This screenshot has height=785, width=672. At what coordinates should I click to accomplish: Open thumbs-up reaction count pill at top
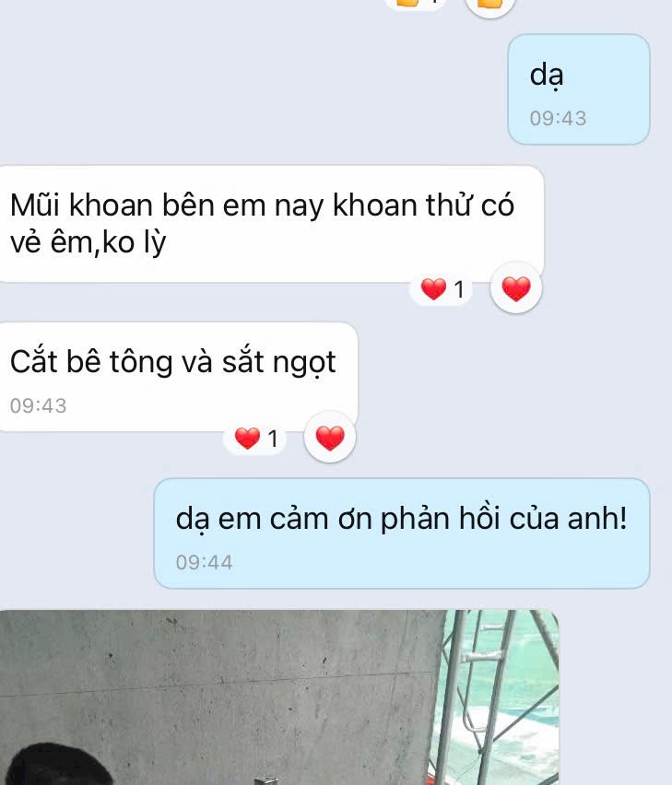(x=416, y=4)
